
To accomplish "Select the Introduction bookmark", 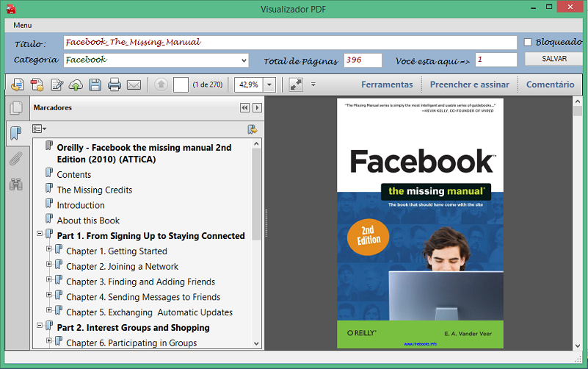I will (81, 205).
